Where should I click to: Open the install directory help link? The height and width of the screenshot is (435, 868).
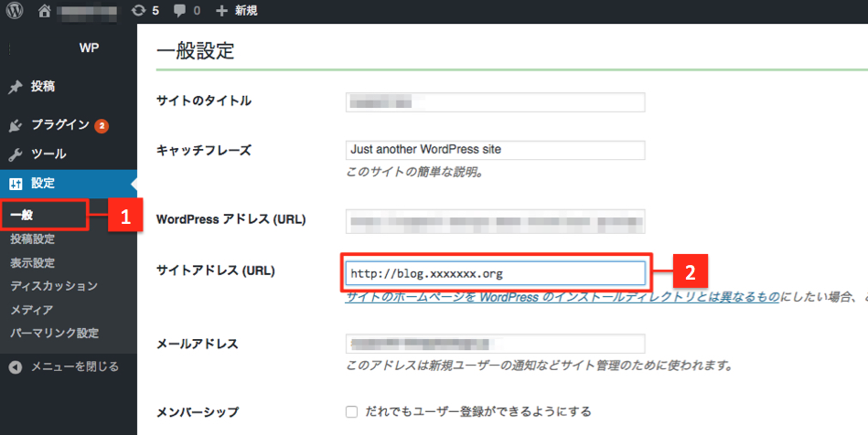[563, 297]
